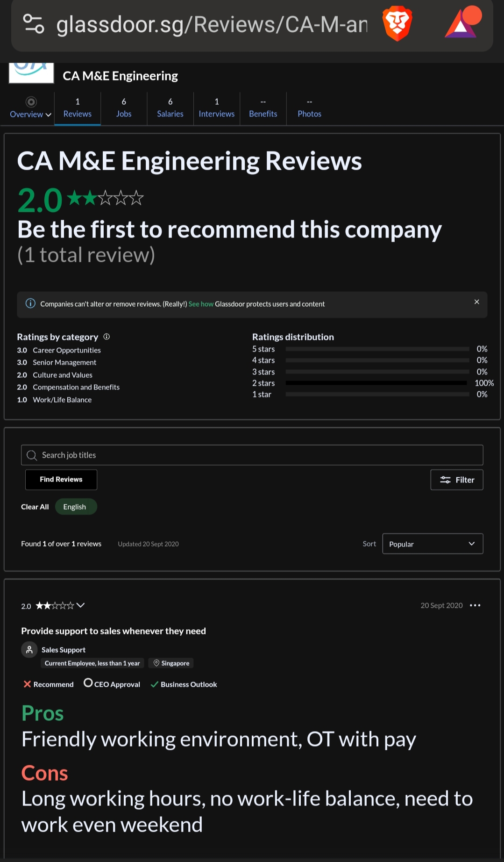
Task: Open Brave Rewards triangle icon
Action: [463, 22]
